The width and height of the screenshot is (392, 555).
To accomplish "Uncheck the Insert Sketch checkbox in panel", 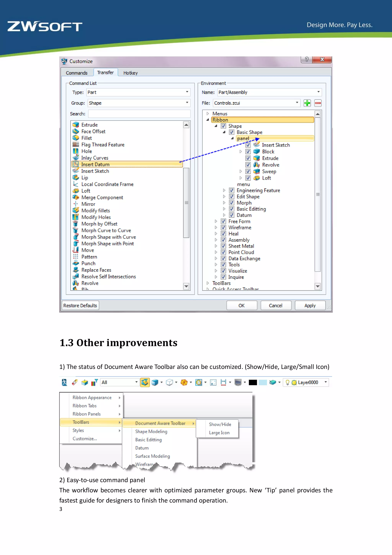I will tap(248, 145).
